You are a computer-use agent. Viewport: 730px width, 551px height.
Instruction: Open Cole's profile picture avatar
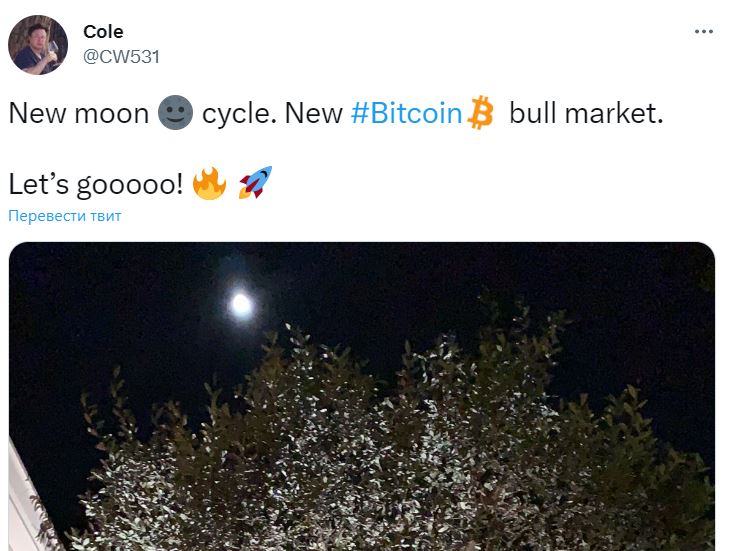(x=38, y=45)
